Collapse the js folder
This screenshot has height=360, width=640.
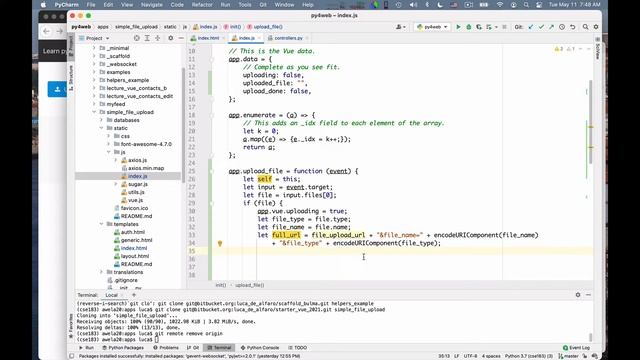(109, 152)
